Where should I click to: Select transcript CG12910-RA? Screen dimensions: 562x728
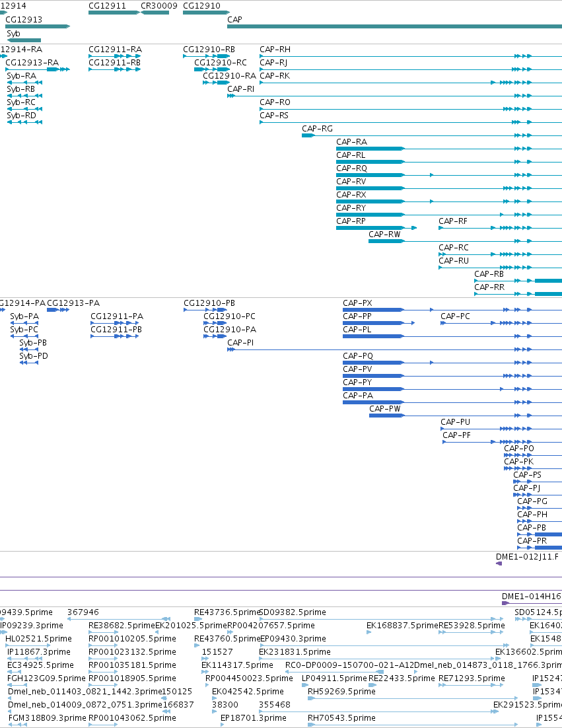coord(216,83)
